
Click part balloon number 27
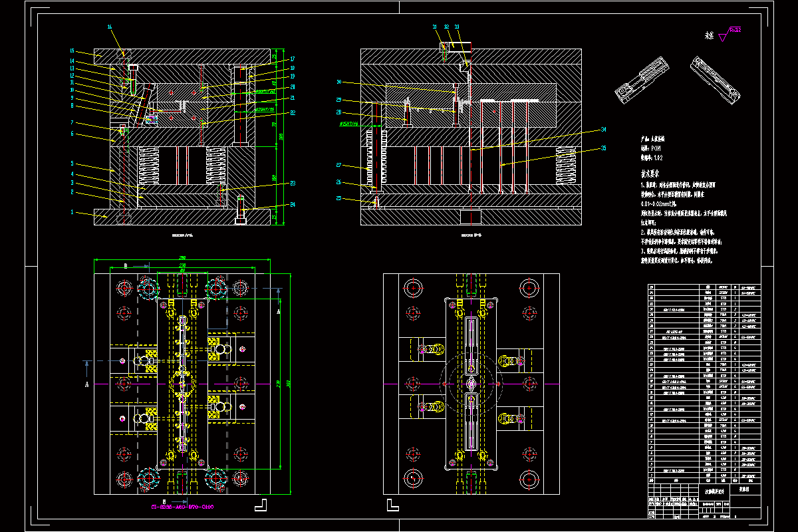338,165
